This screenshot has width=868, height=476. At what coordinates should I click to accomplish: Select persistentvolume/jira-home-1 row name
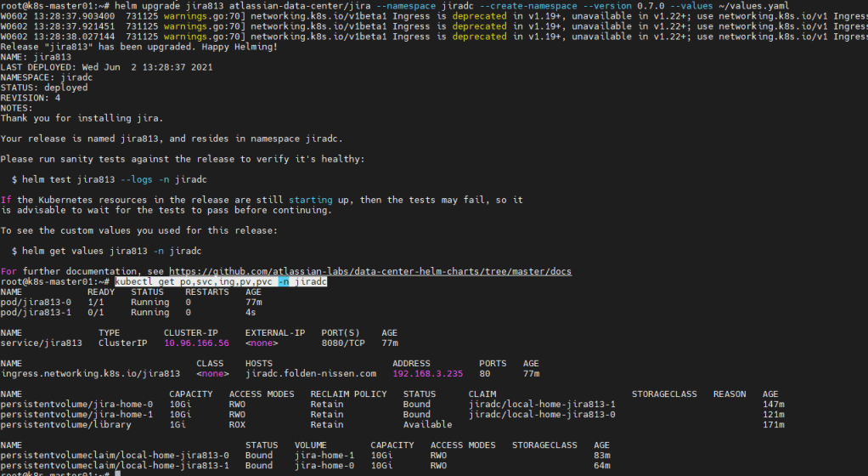(x=77, y=414)
